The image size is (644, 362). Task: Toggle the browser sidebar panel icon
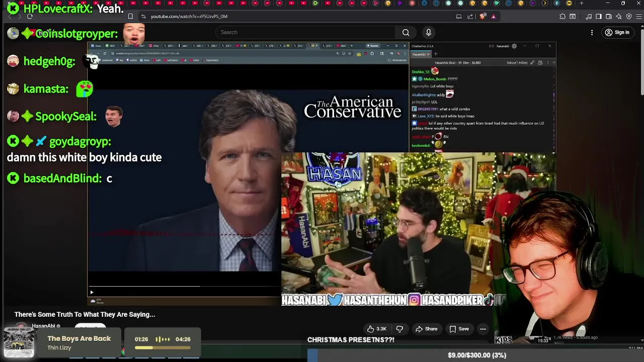pyautogui.click(x=598, y=17)
